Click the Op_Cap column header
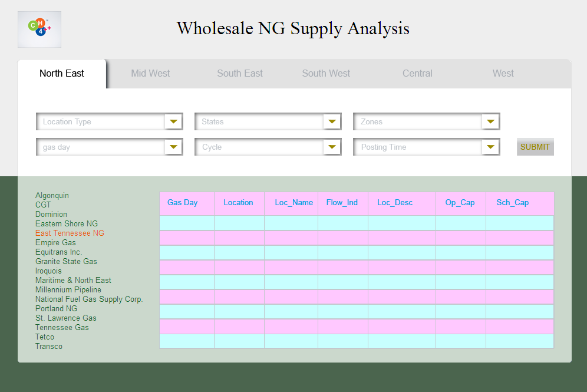The image size is (587, 392). click(x=461, y=203)
